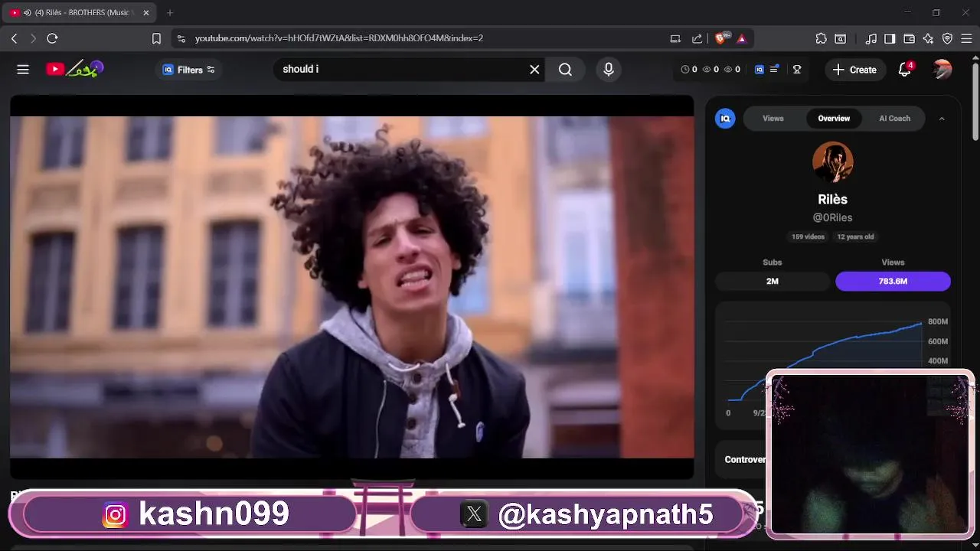Open the Brave VPN shield icon

(947, 38)
